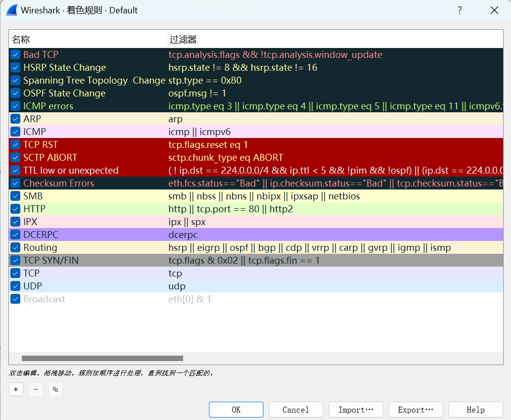Screen dimensions: 511x420
Task: Click the filter 'ipx || spx'
Action: (187, 222)
